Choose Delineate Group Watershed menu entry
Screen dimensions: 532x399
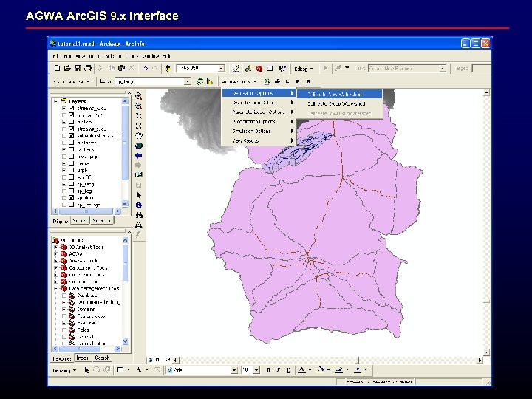point(340,103)
